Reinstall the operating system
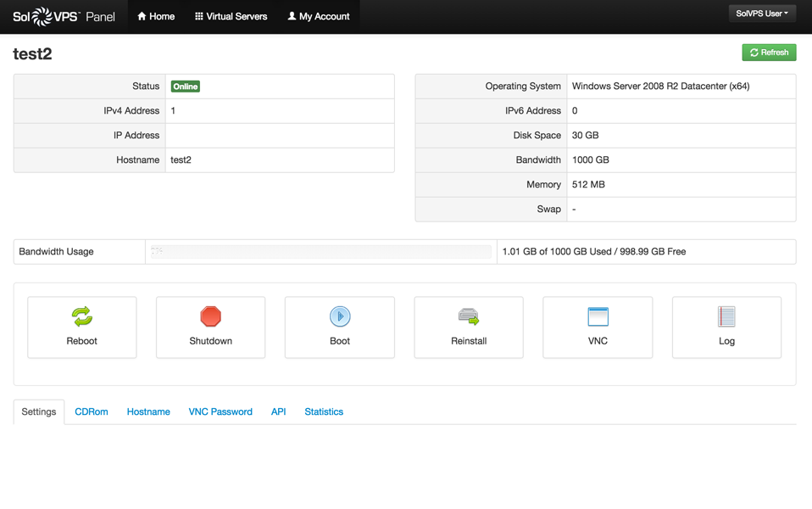Screen dimensions: 812x509 click(468, 327)
